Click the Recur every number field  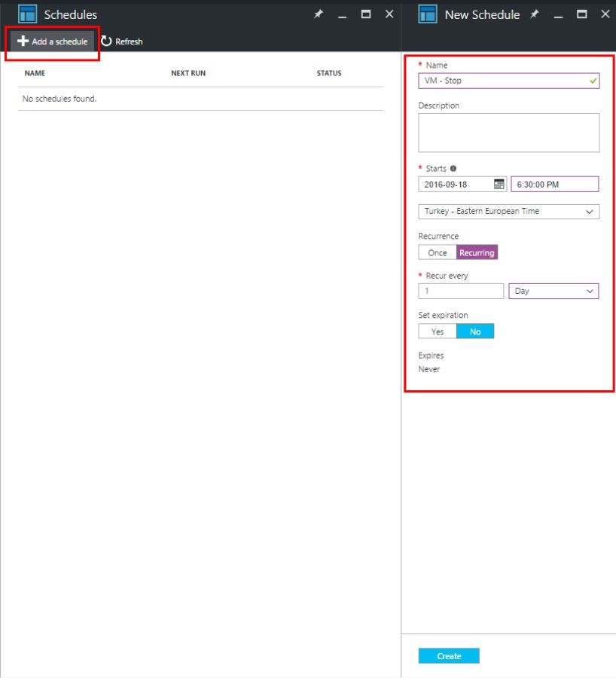[461, 291]
